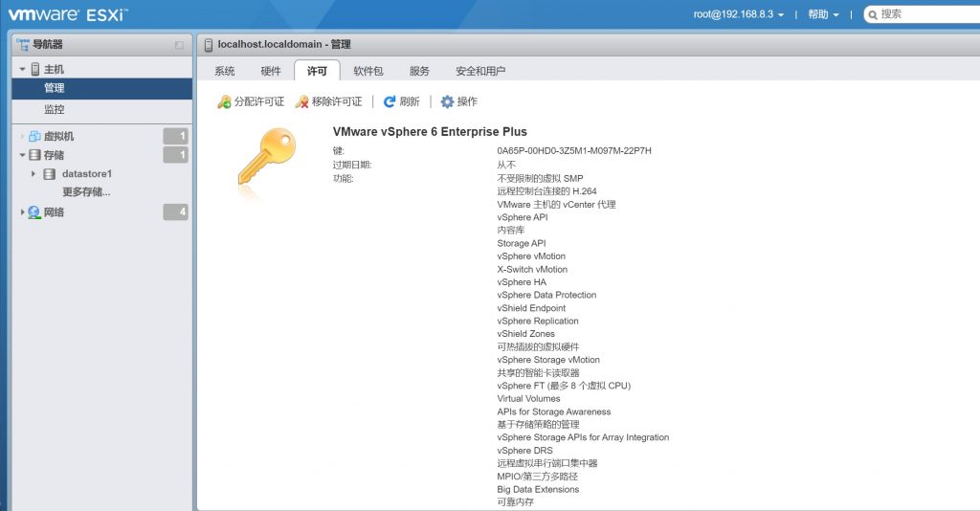Click the networking globe icon
Viewport: 980px width, 511px height.
(34, 212)
